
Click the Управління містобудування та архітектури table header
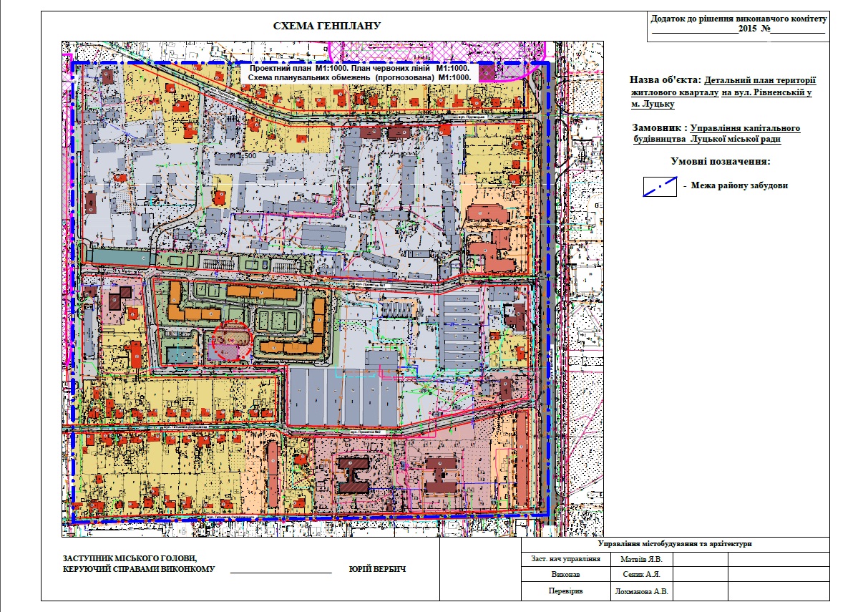675,544
